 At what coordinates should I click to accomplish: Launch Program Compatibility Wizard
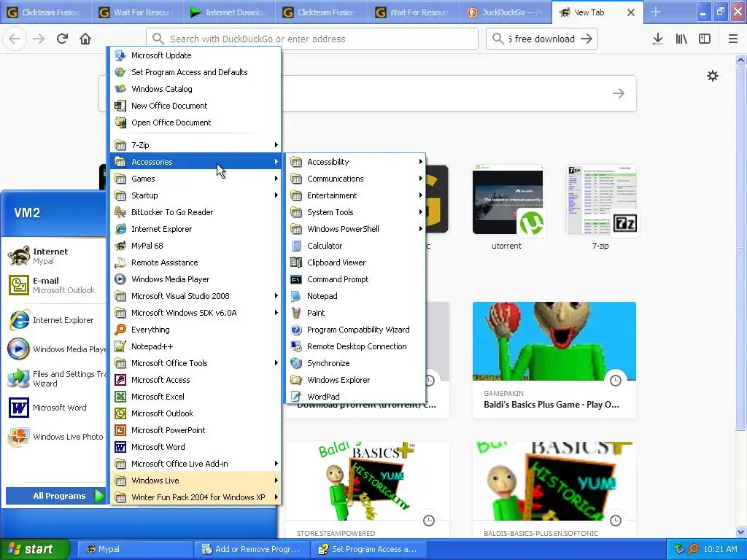[355, 330]
